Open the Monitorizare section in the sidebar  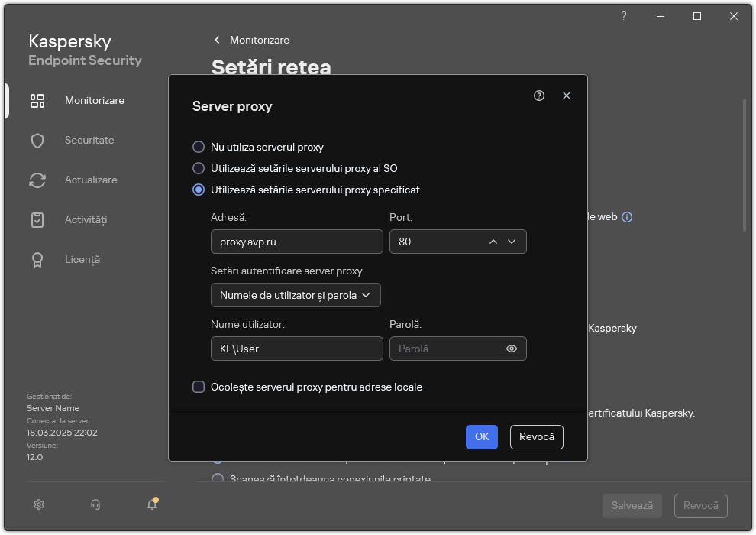[x=94, y=100]
